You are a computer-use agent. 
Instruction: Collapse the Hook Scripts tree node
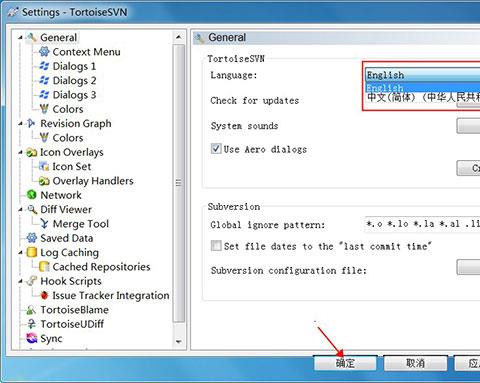tap(20, 281)
